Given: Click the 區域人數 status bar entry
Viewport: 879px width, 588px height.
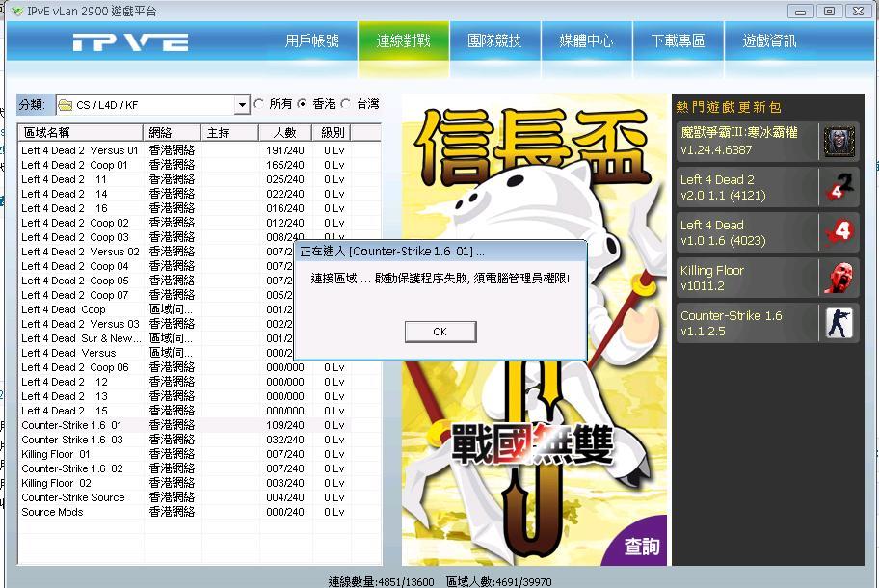Looking at the screenshot, I should (499, 582).
